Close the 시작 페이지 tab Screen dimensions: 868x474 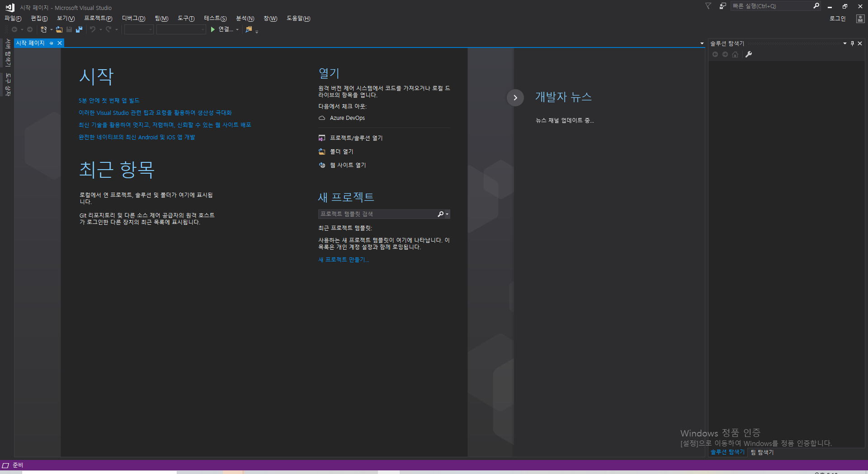[59, 43]
